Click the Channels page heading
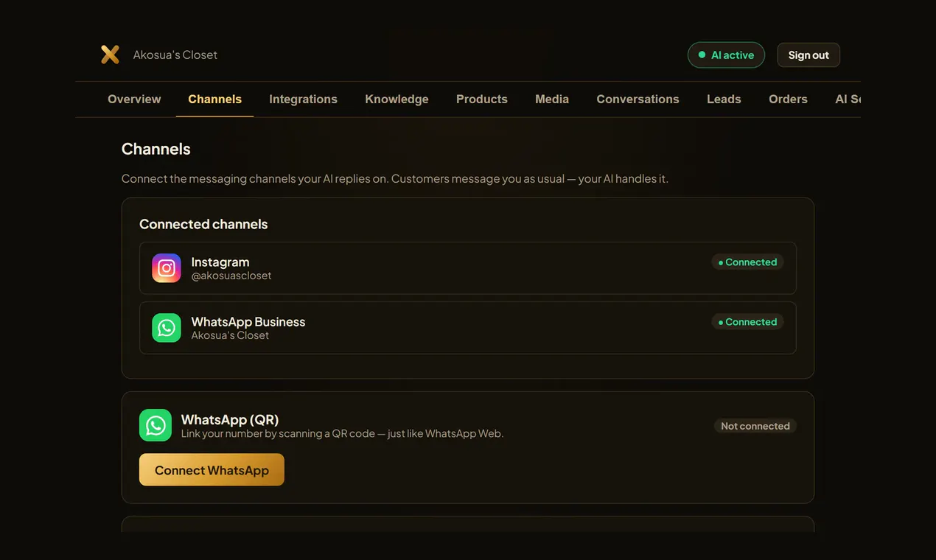The height and width of the screenshot is (560, 936). pyautogui.click(x=156, y=149)
